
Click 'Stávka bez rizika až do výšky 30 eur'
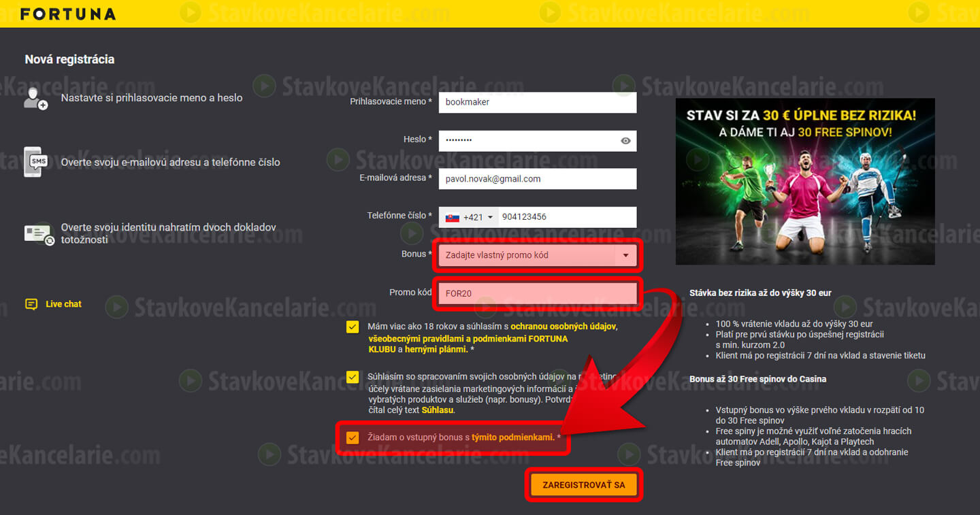point(760,293)
